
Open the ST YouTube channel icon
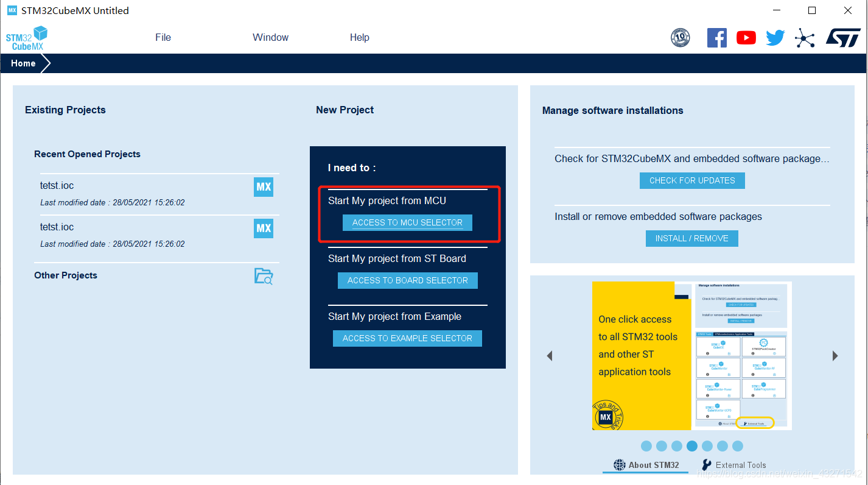click(746, 38)
